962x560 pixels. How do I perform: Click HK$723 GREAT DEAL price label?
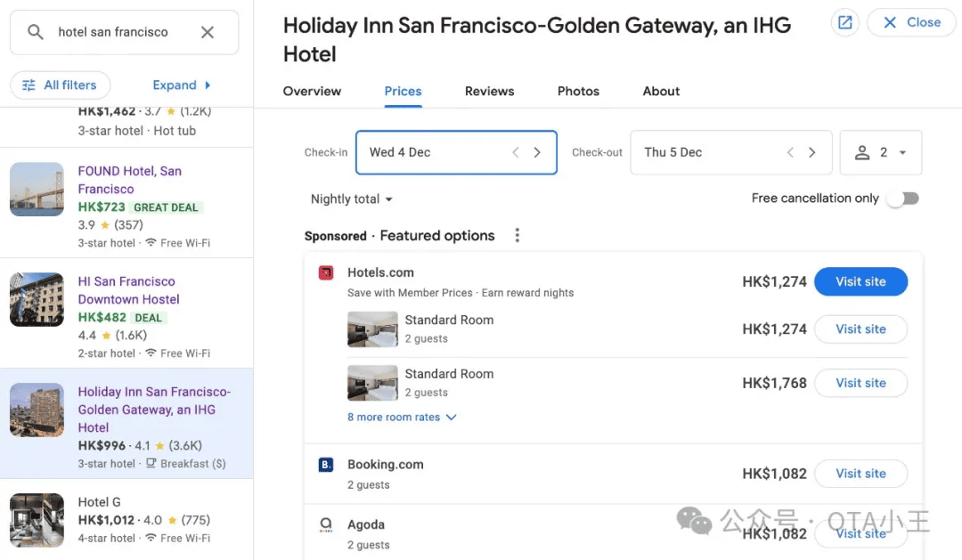(141, 207)
